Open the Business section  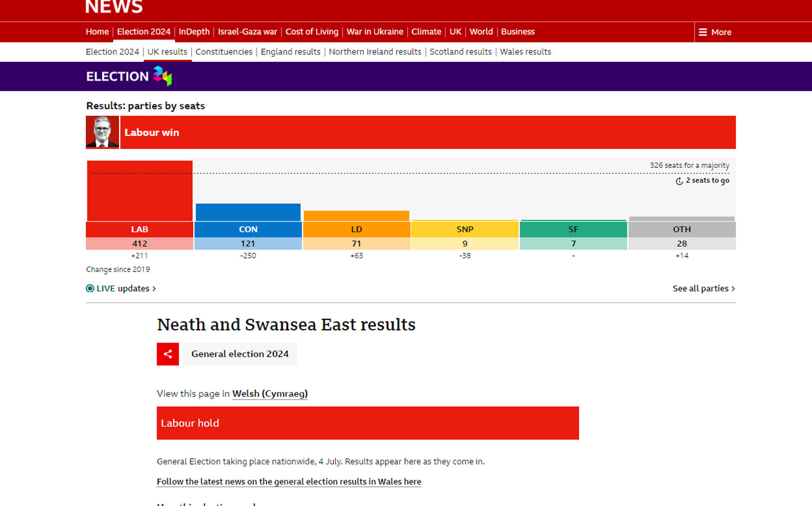pyautogui.click(x=518, y=31)
